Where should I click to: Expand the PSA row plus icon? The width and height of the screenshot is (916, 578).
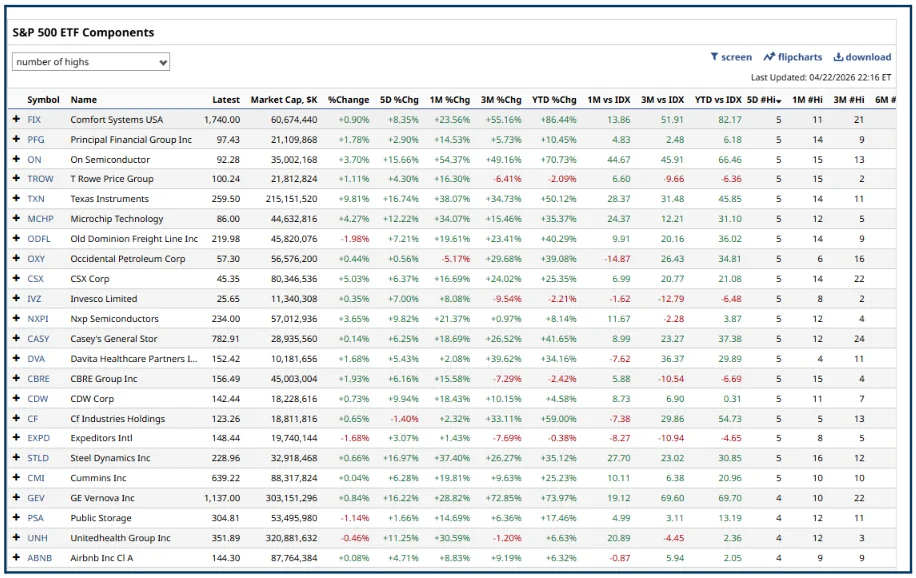(16, 518)
